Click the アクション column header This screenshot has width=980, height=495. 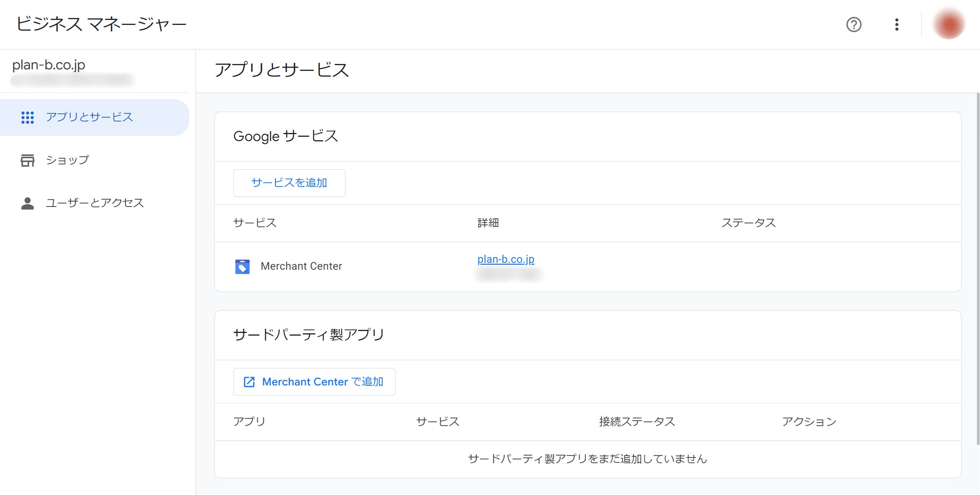click(x=809, y=422)
